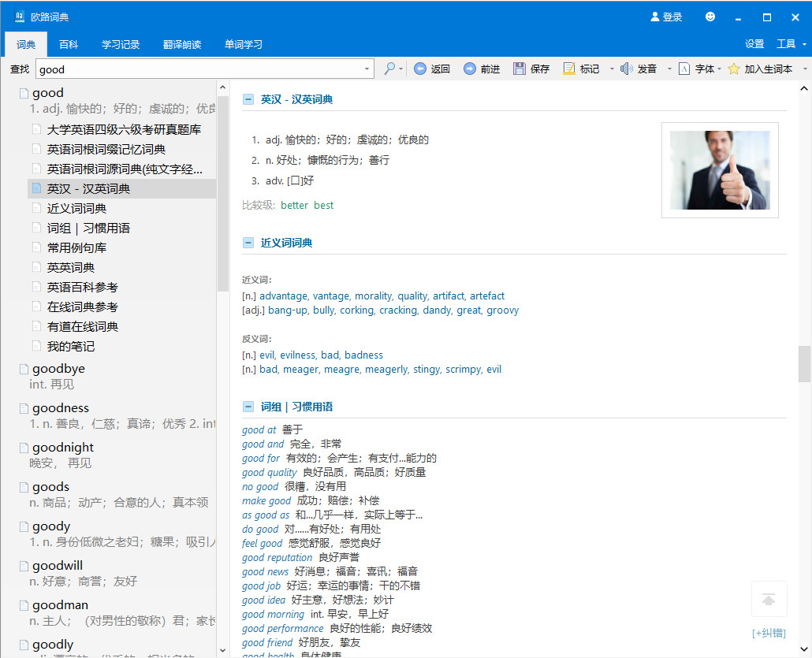
Task: Click the phrase link good reputation
Action: tap(277, 558)
